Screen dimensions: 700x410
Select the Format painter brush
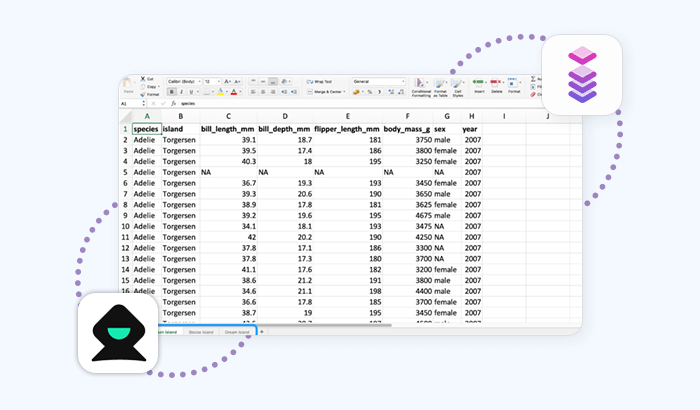143,94
